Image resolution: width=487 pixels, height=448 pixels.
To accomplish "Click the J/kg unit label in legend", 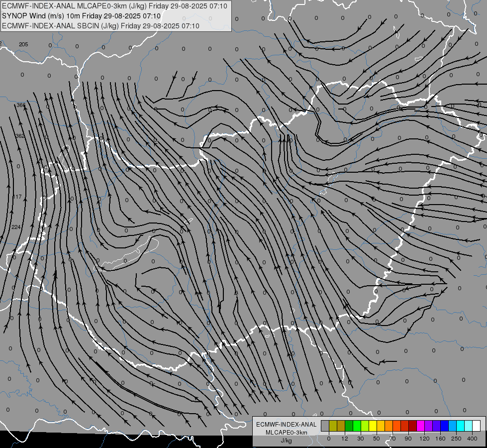I will point(286,441).
